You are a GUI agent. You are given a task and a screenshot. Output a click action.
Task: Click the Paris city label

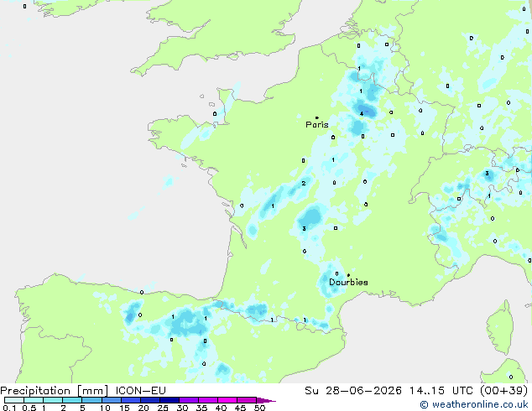(x=317, y=125)
